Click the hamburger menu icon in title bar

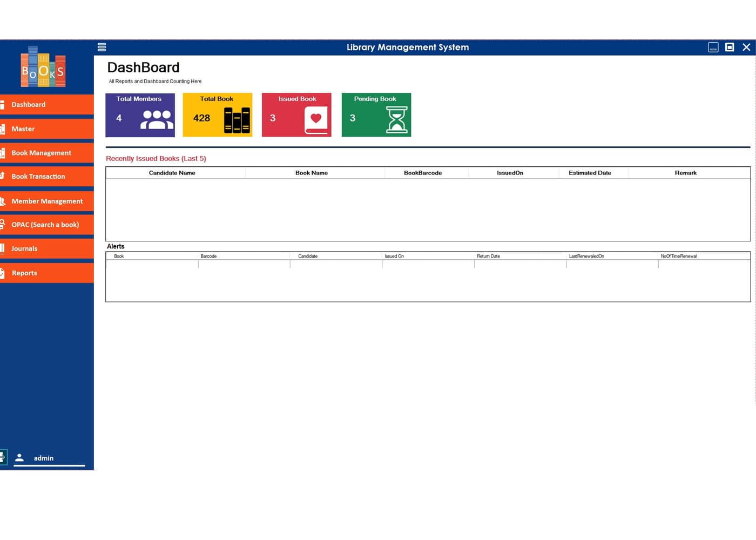[x=102, y=47]
